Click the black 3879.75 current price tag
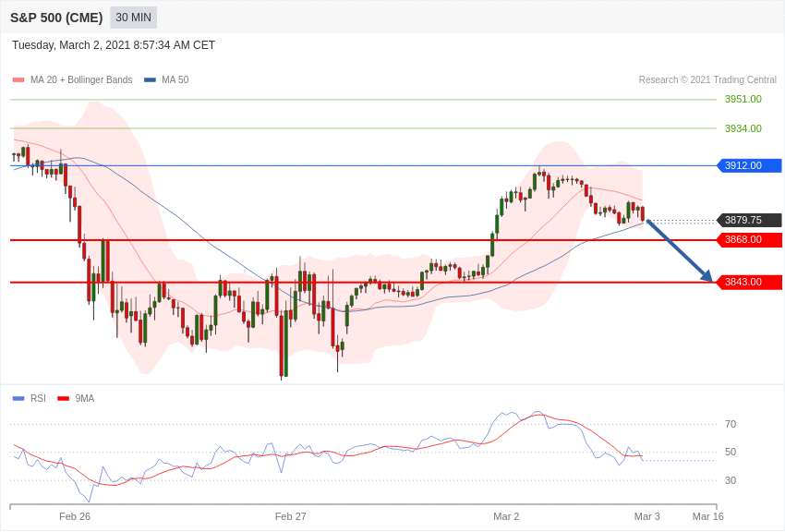This screenshot has height=532, width=785. click(x=749, y=220)
